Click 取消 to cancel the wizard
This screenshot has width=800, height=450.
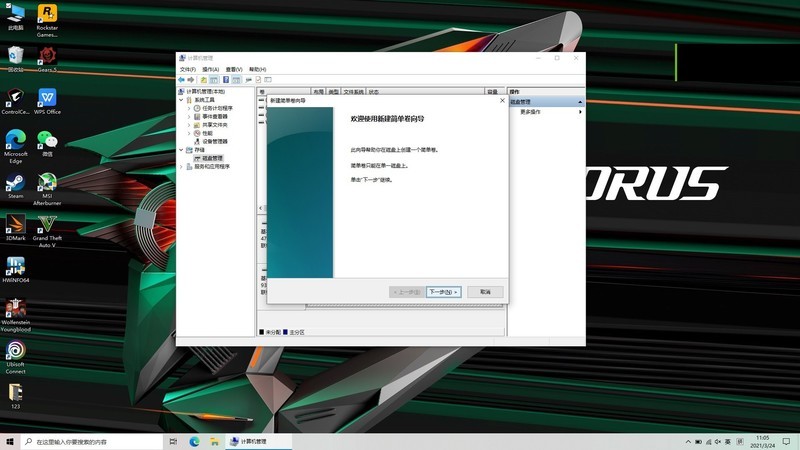(x=485, y=292)
